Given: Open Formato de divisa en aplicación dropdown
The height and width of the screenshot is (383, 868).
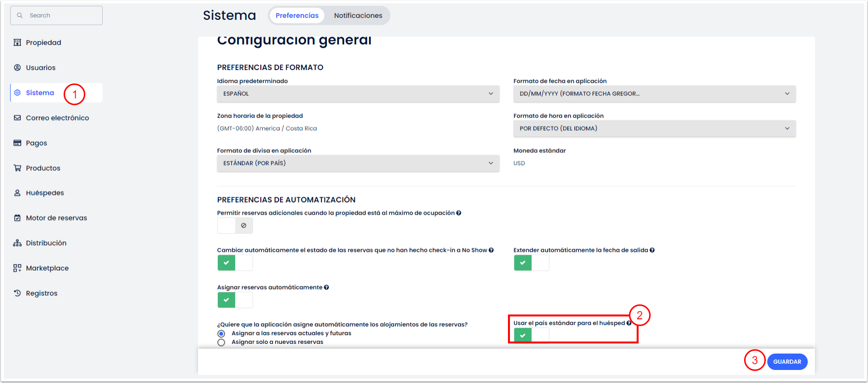Looking at the screenshot, I should (x=358, y=163).
